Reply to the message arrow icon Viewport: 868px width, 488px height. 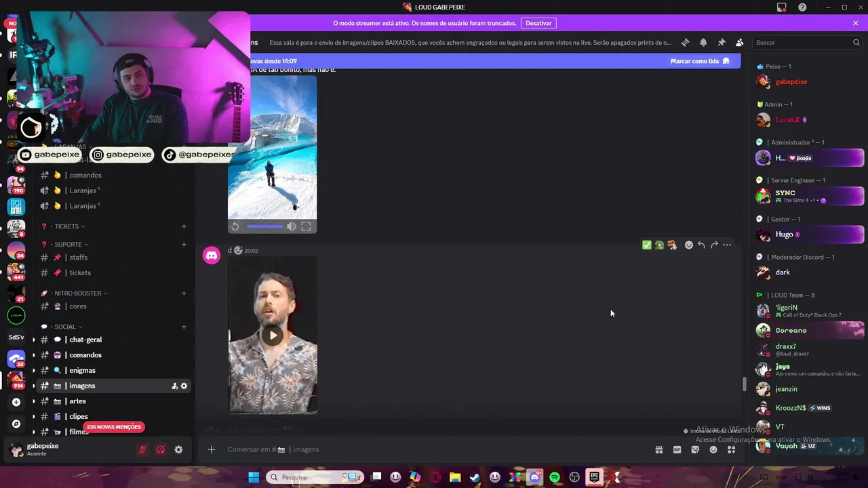click(701, 245)
